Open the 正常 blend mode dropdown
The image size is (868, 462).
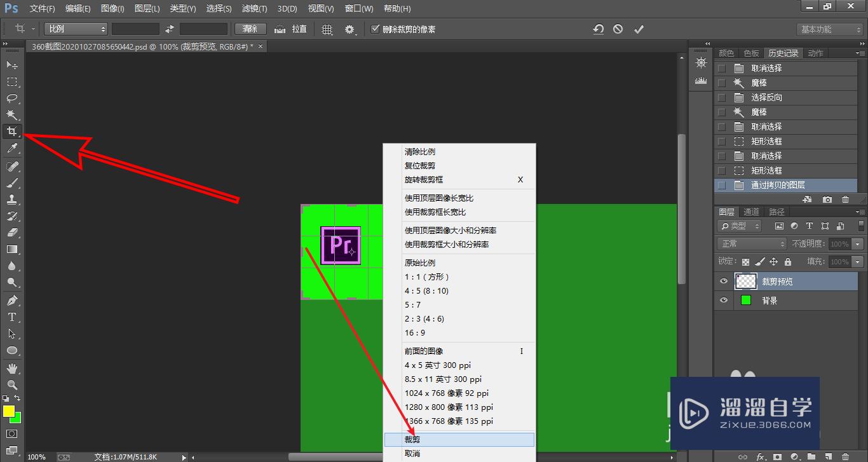[752, 244]
